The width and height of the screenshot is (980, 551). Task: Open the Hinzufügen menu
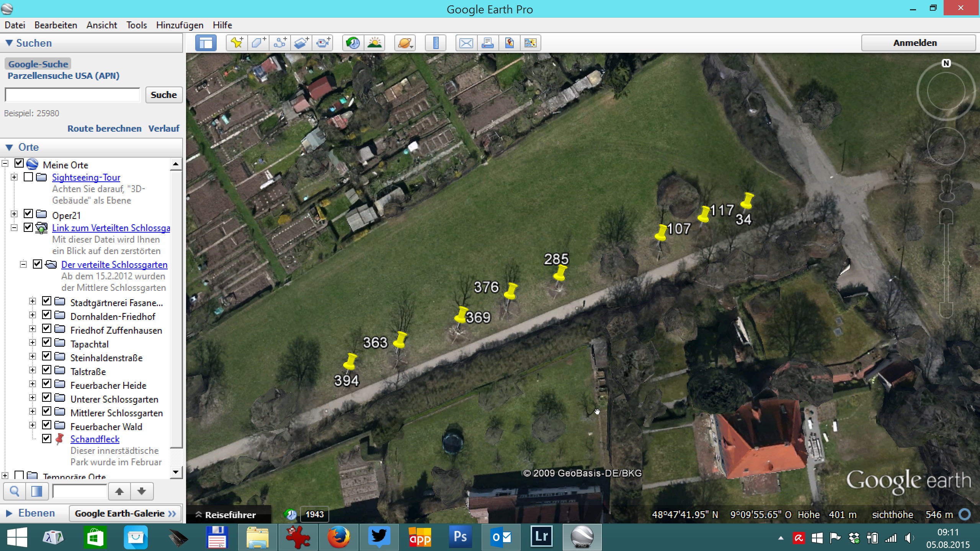click(x=180, y=25)
